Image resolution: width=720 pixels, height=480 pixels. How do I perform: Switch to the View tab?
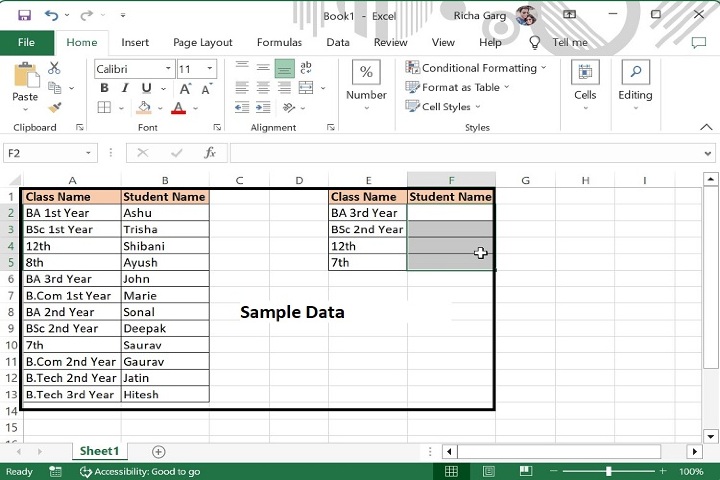pyautogui.click(x=443, y=43)
